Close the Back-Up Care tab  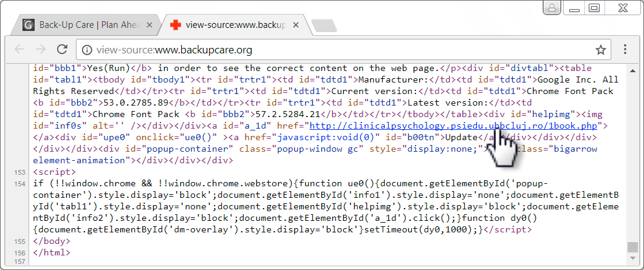pyautogui.click(x=149, y=25)
